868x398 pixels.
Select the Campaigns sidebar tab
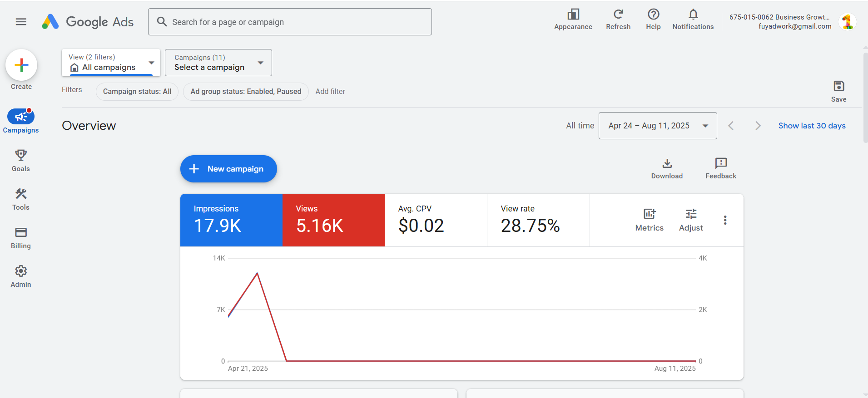21,121
